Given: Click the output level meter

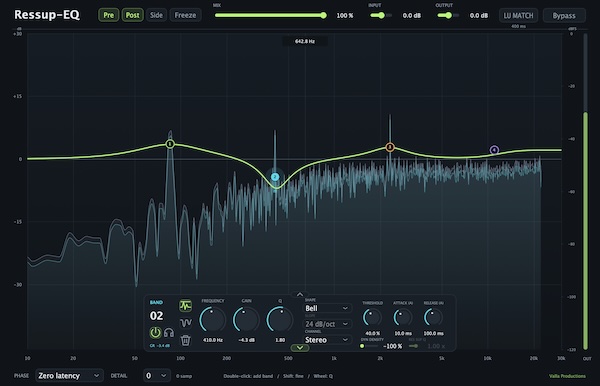Looking at the screenshot, I should (x=585, y=191).
